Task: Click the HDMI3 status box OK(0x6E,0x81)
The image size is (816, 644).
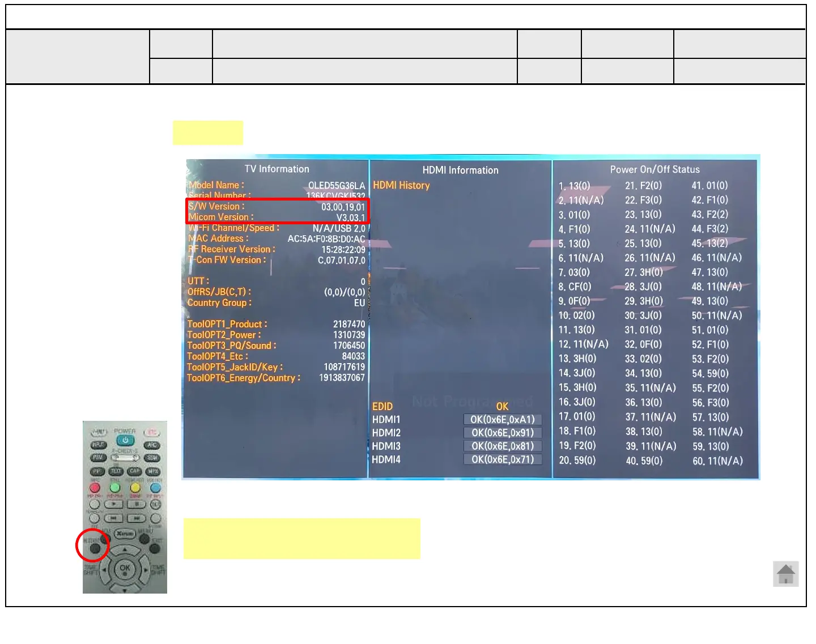Action: 503,446
